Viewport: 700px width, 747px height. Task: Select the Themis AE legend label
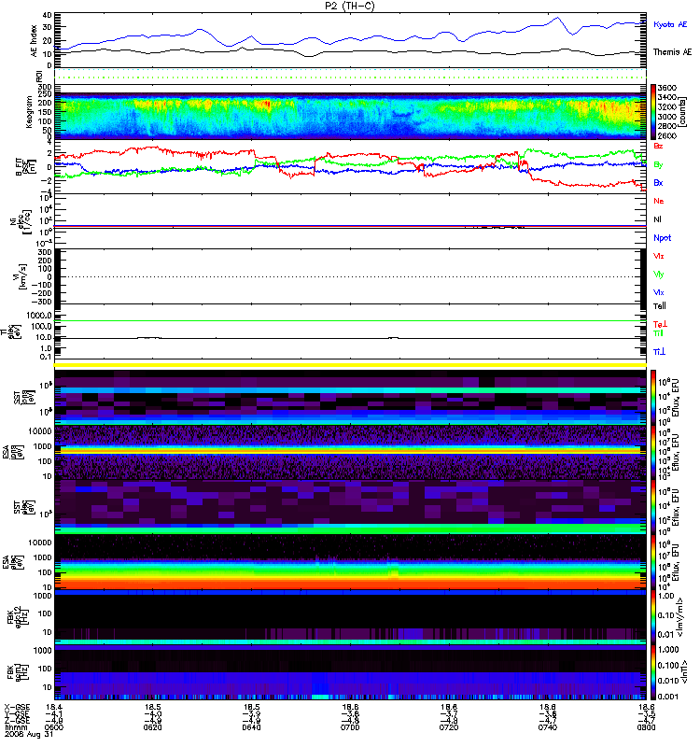pos(672,52)
